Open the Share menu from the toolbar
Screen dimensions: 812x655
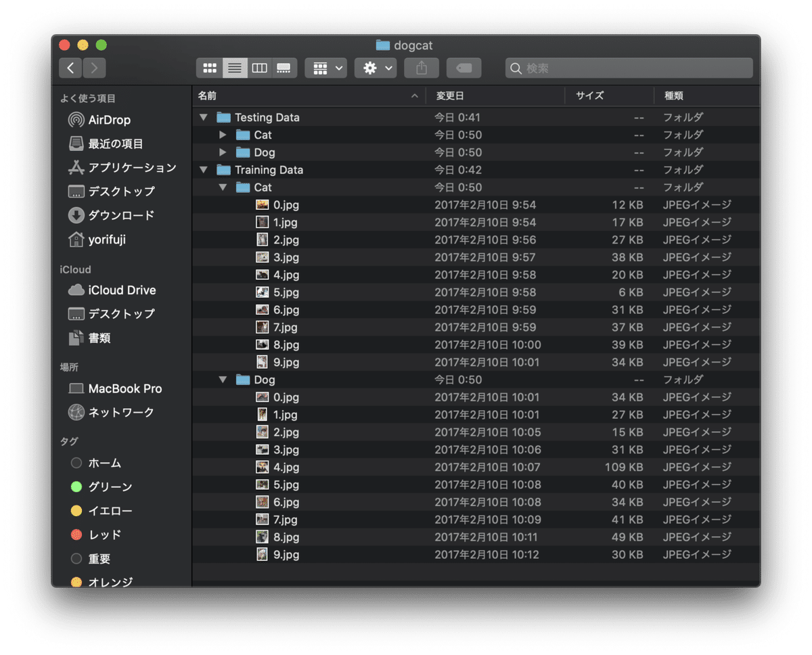tap(421, 68)
